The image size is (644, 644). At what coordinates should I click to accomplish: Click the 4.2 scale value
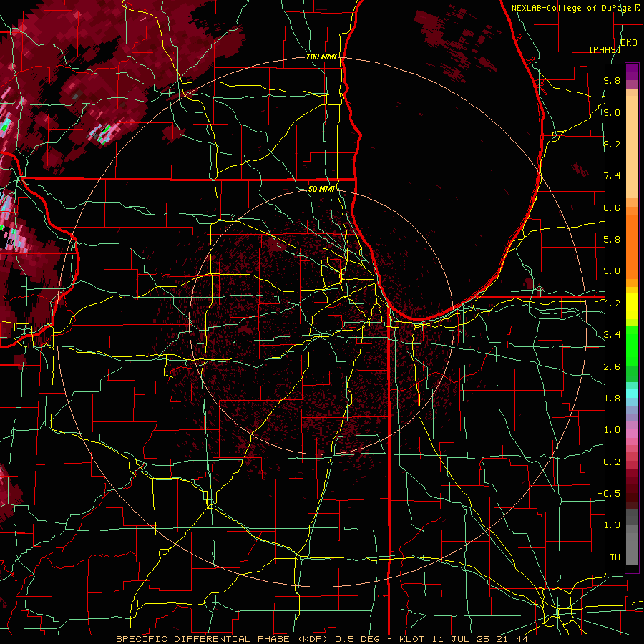(612, 303)
